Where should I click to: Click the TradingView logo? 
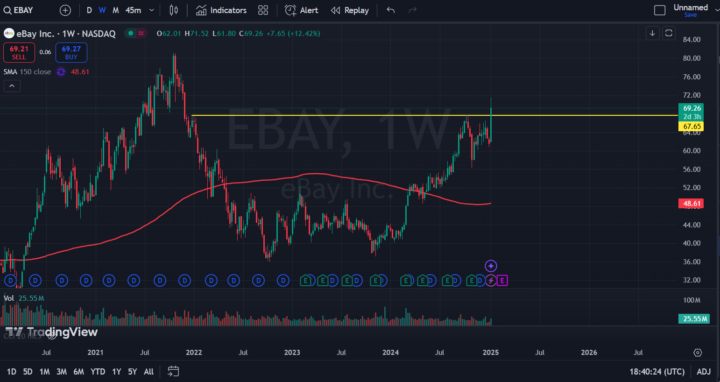[51, 332]
